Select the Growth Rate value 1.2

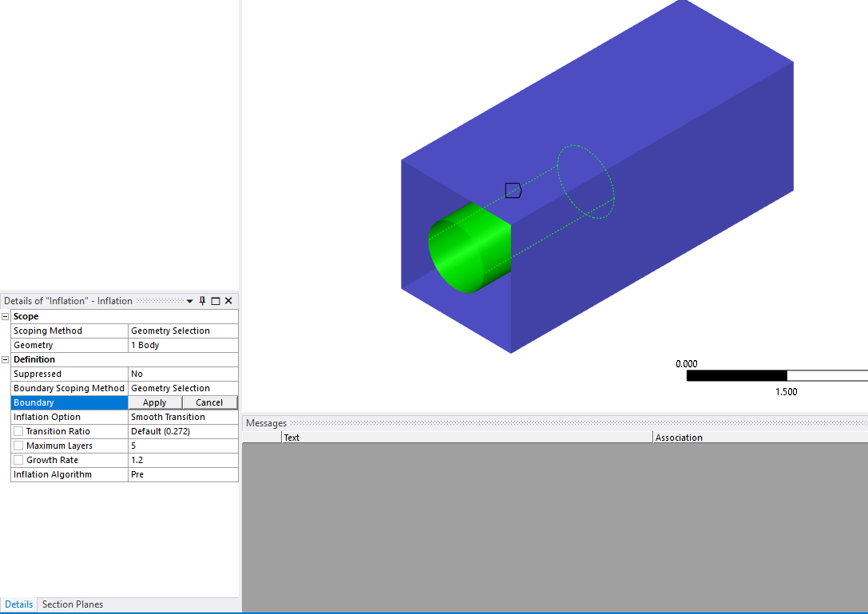[x=183, y=460]
